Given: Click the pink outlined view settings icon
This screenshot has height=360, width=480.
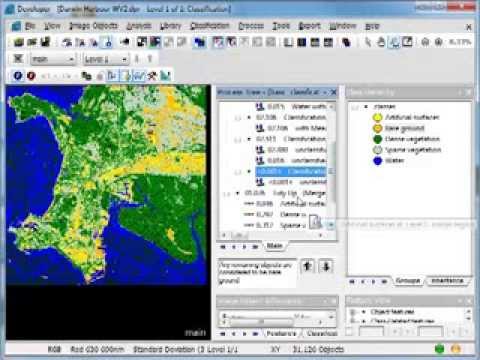Looking at the screenshot, I should 218,42.
